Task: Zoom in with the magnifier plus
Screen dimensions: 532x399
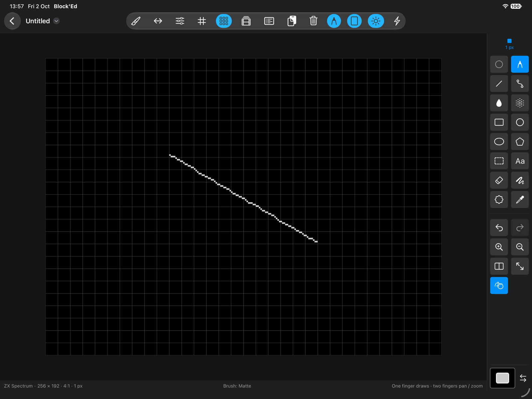Action: pyautogui.click(x=499, y=247)
